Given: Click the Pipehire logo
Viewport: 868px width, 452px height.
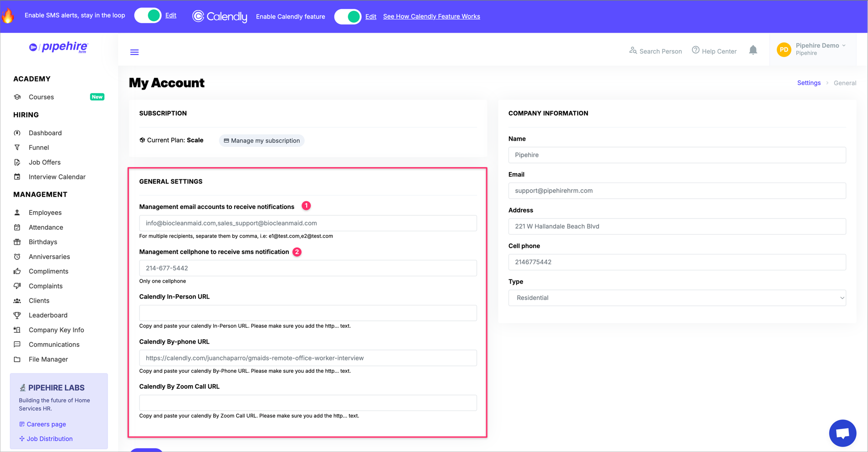Looking at the screenshot, I should (59, 47).
